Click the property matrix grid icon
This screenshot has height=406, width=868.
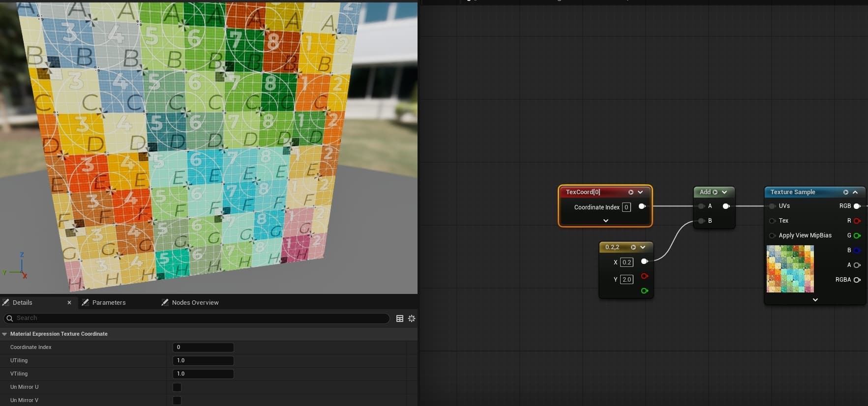(x=400, y=319)
